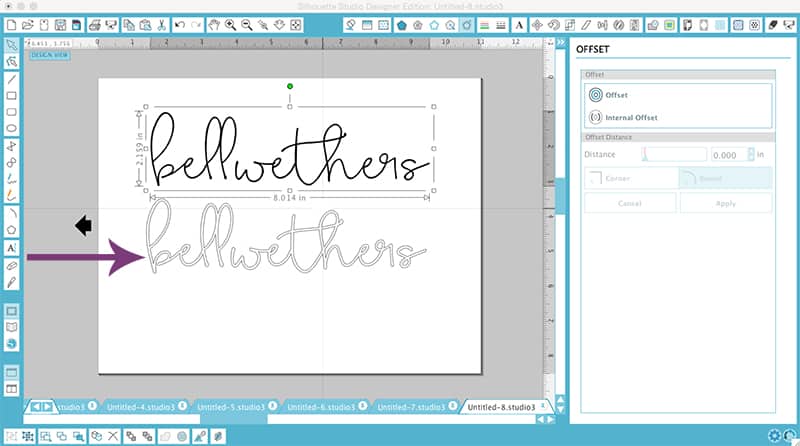The height and width of the screenshot is (446, 800).
Task: Choose the Internal Offset option
Action: pos(623,117)
